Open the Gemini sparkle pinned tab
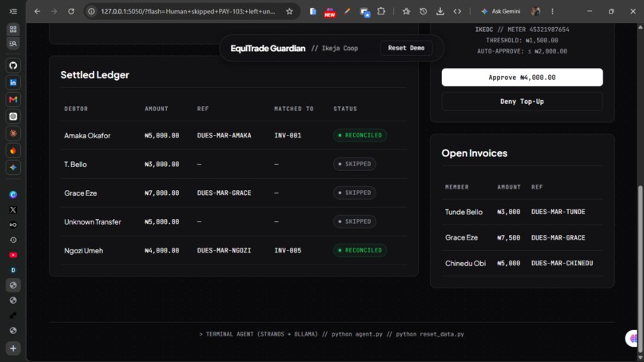644x362 pixels. (13, 168)
